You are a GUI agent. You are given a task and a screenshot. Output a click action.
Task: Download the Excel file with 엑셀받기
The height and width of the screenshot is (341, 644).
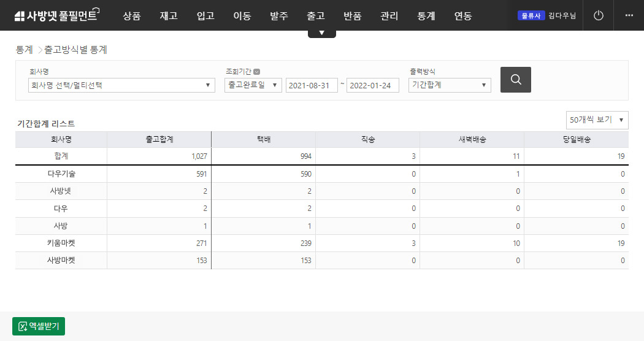(39, 326)
